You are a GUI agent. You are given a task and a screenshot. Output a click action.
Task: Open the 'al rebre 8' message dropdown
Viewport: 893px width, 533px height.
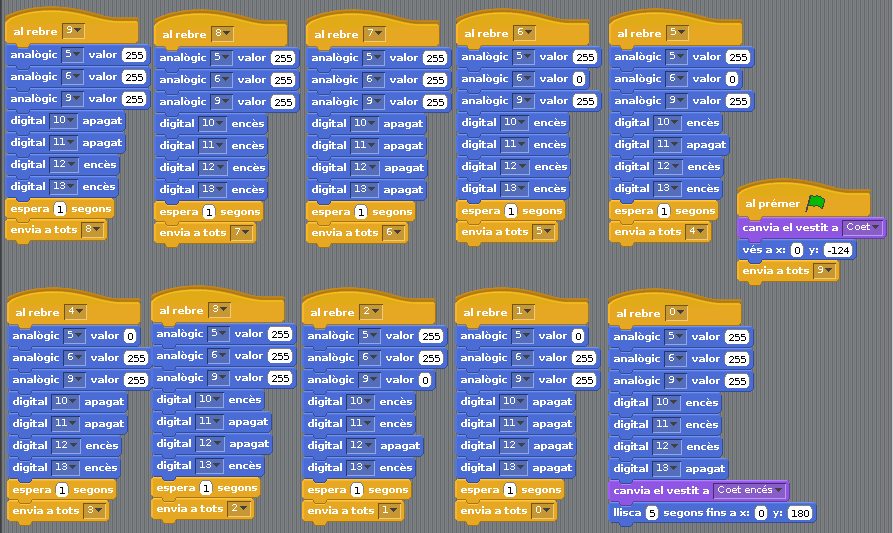point(223,34)
